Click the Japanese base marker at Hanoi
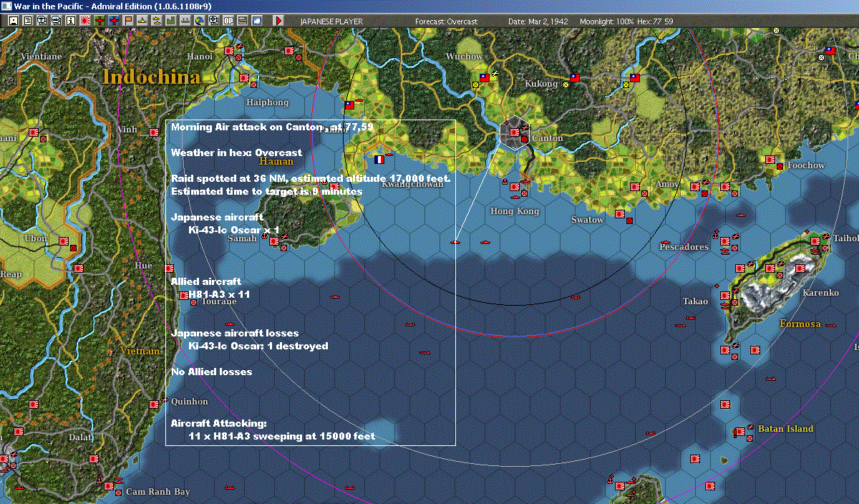The height and width of the screenshot is (504, 859). tap(228, 52)
